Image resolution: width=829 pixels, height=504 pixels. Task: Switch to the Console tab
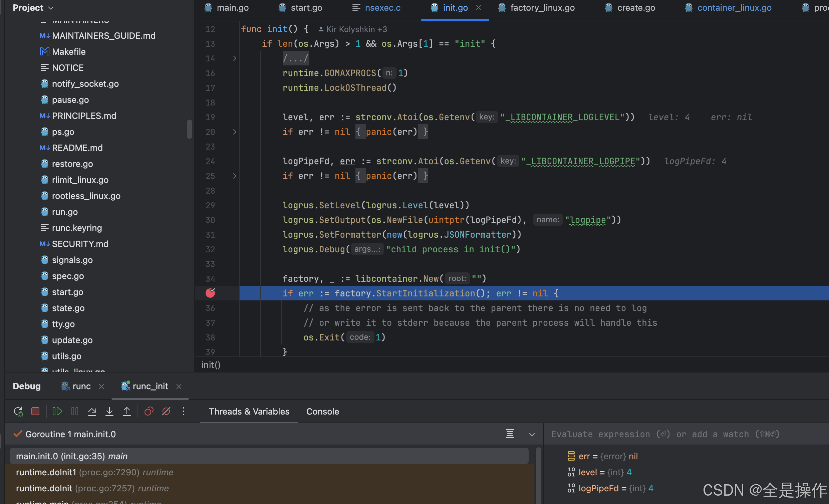[322, 412]
